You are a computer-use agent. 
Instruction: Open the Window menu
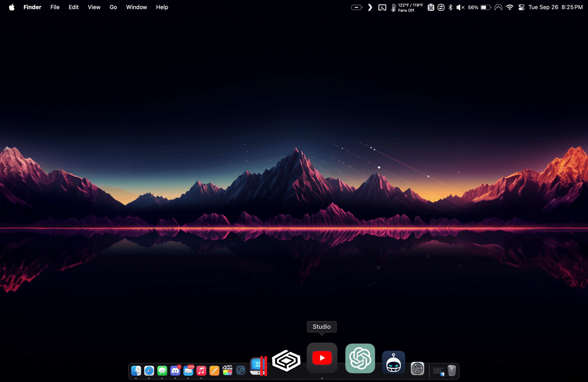[x=136, y=7]
